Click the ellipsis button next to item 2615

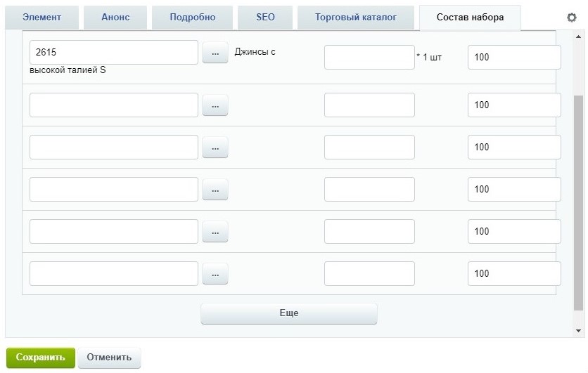click(215, 53)
